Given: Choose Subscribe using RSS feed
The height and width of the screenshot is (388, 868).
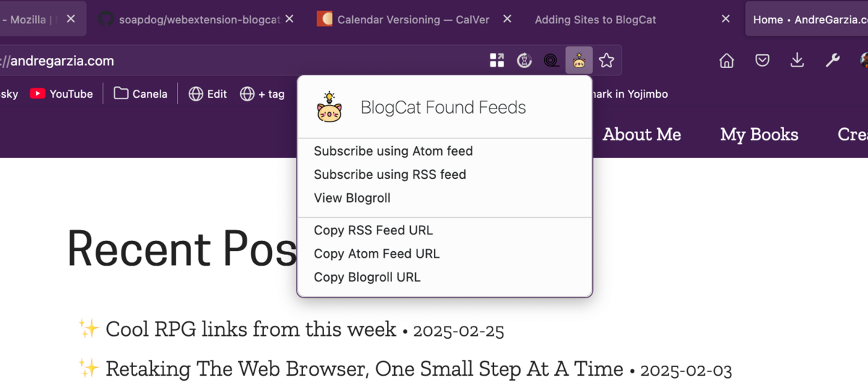Looking at the screenshot, I should point(390,174).
